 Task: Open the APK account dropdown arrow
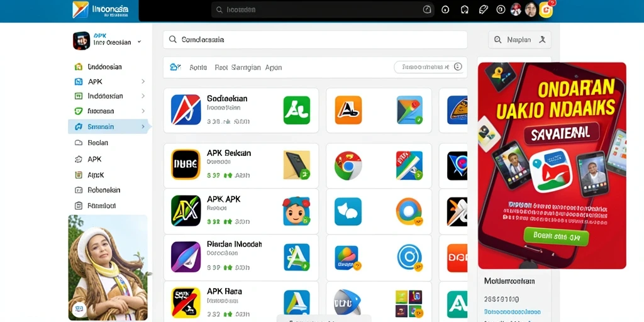[139, 42]
